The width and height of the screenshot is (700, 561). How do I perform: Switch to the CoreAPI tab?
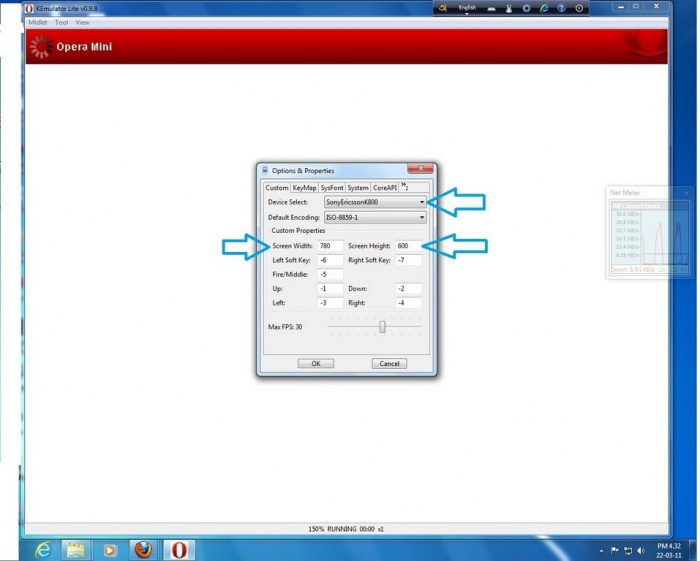pyautogui.click(x=385, y=188)
